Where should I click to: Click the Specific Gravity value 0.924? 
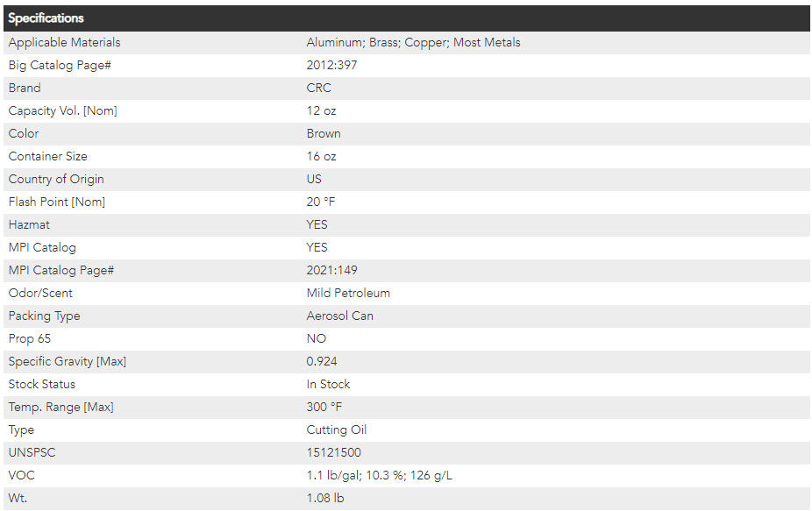click(322, 361)
